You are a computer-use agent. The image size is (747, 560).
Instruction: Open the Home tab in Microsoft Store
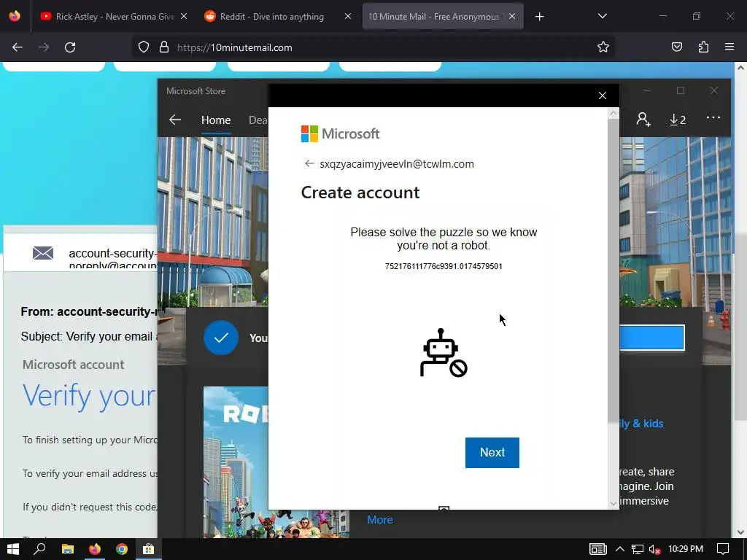(x=216, y=120)
